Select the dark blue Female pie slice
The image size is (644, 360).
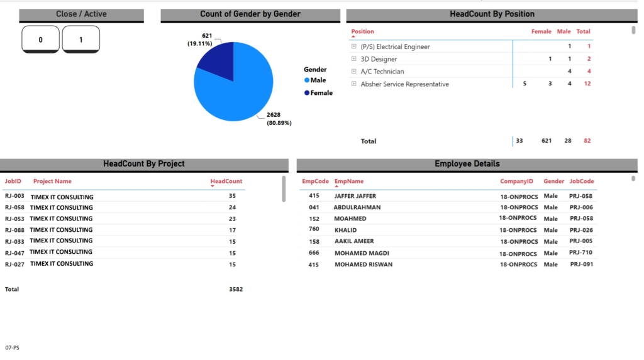tap(219, 62)
